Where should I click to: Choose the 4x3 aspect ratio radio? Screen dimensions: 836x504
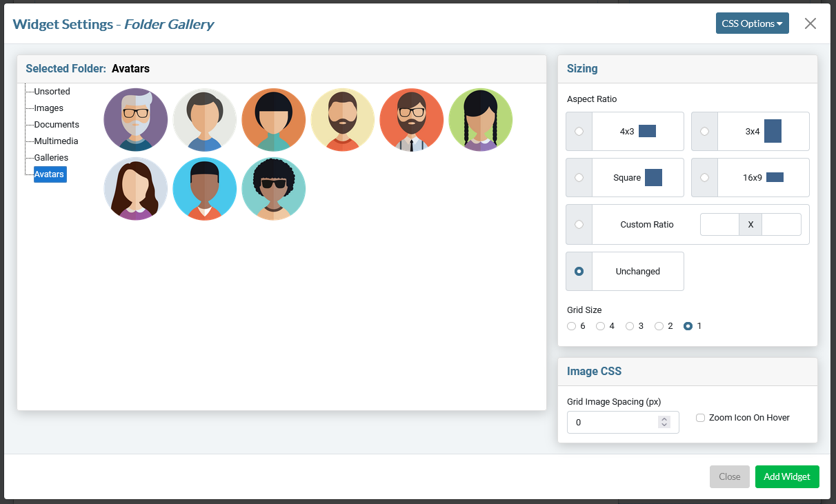[x=579, y=131]
